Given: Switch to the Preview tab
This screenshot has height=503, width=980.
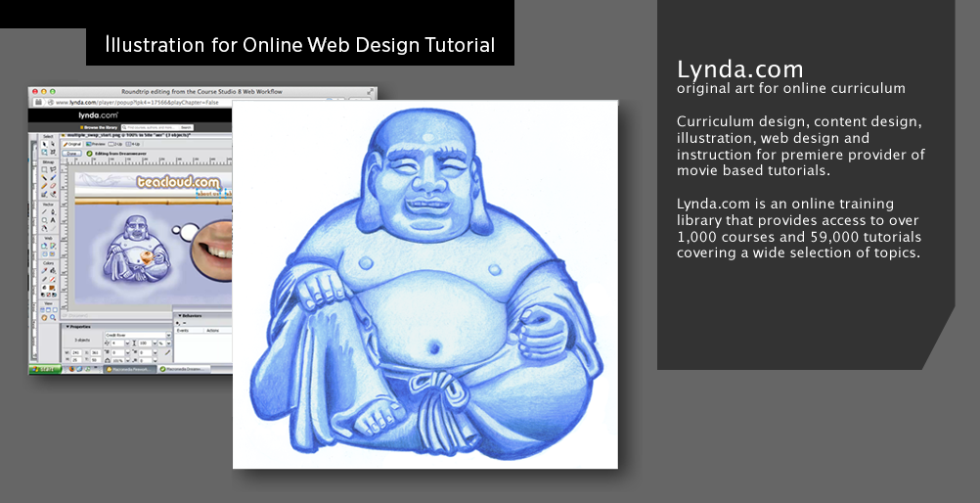Looking at the screenshot, I should click(96, 144).
